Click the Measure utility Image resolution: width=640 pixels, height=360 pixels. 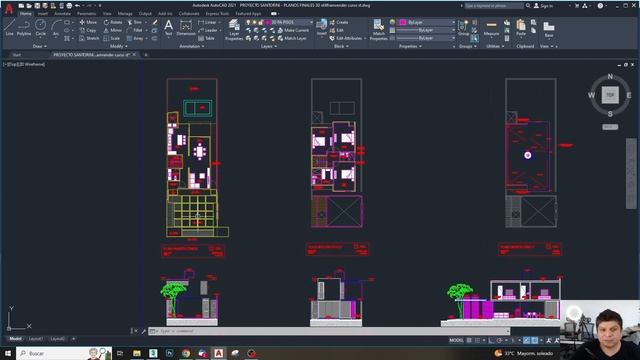[x=491, y=29]
